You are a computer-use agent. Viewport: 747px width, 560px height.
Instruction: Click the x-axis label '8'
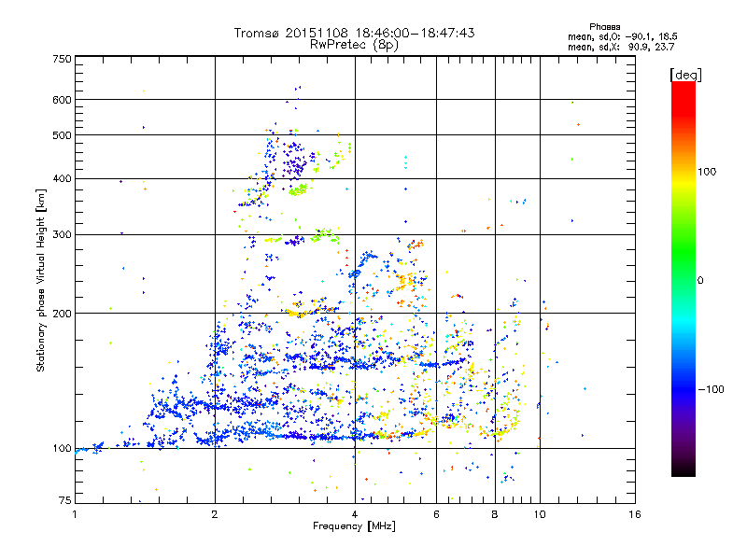point(495,514)
